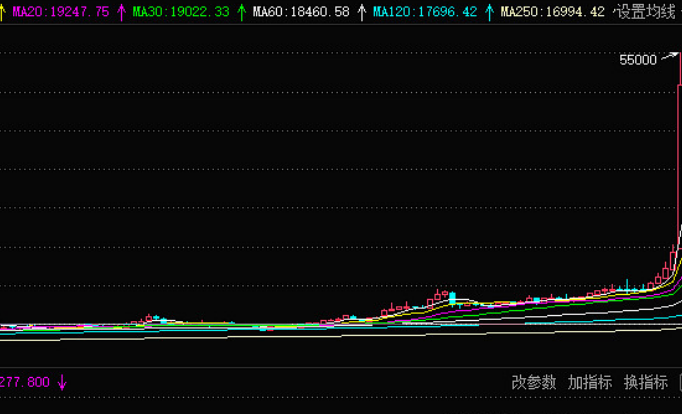Image resolution: width=682 pixels, height=414 pixels.
Task: Click the up arrow after MA30 value
Action: [x=242, y=12]
